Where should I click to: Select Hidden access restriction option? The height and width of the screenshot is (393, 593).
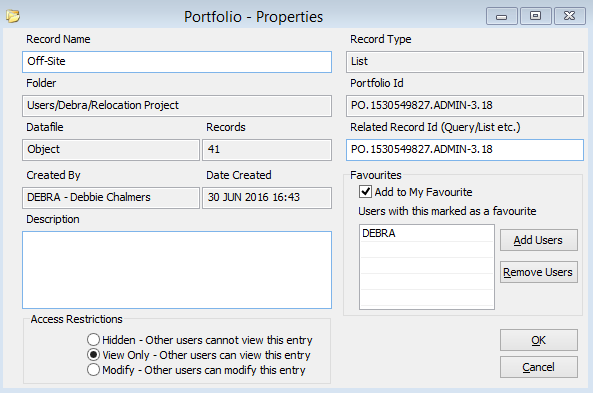[93, 340]
